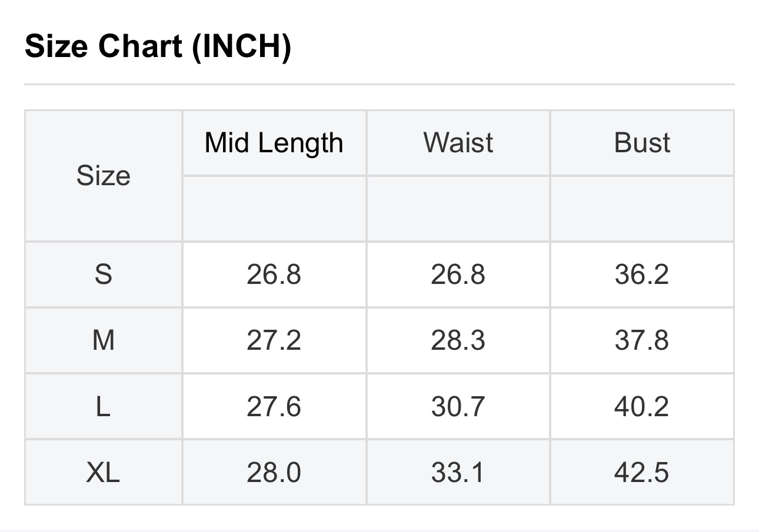Select the L size row label
759x532 pixels.
104,406
